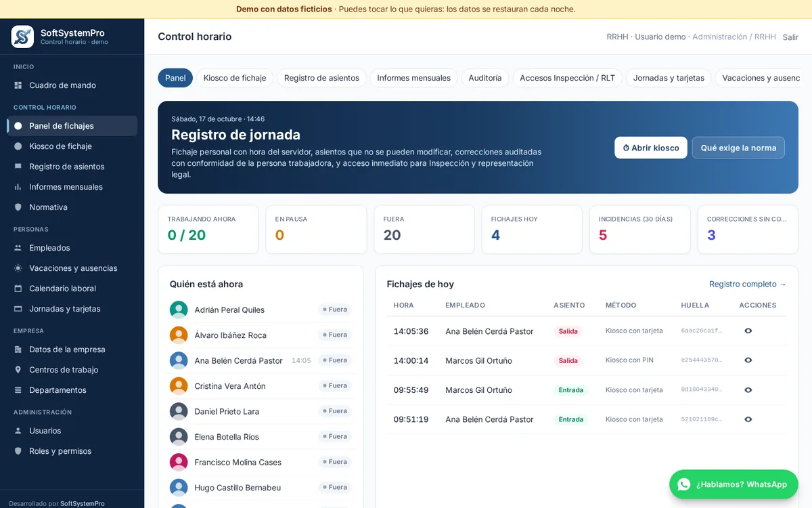Click the Entrada badge at 09:55:49
812x508 pixels.
(571, 390)
